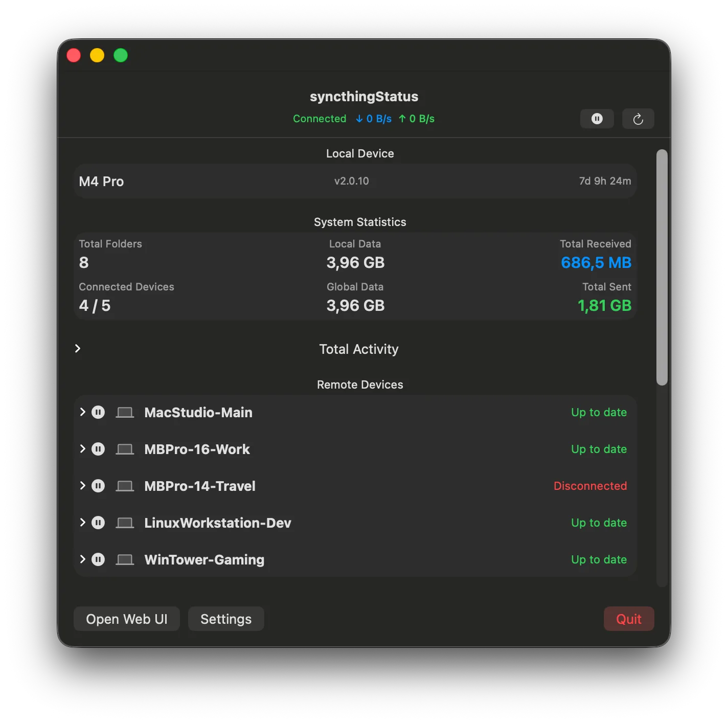Minimize the window with the yellow button
Viewport: 728px width, 723px height.
point(97,55)
